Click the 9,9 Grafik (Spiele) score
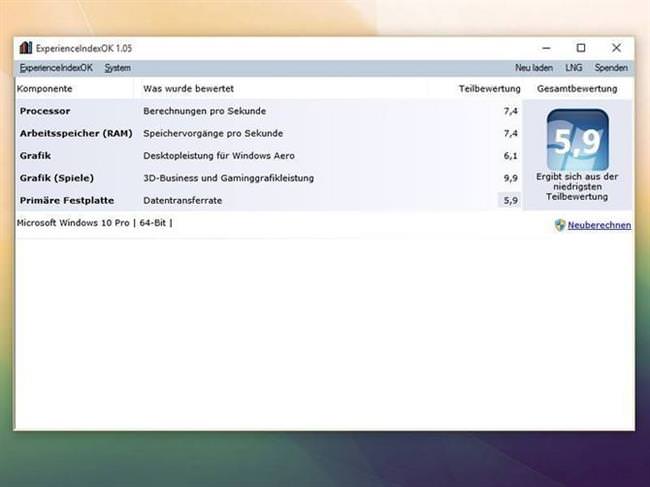The image size is (650, 487). (x=510, y=178)
